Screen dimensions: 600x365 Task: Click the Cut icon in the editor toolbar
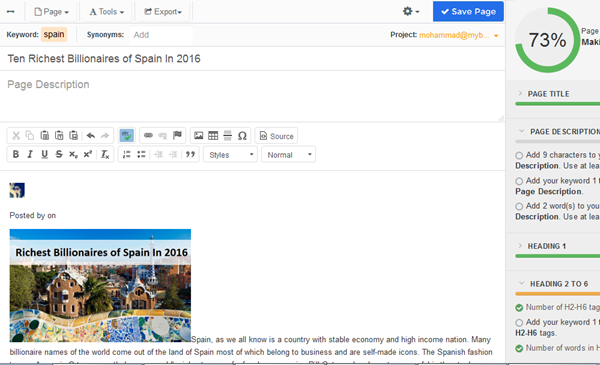pos(16,135)
